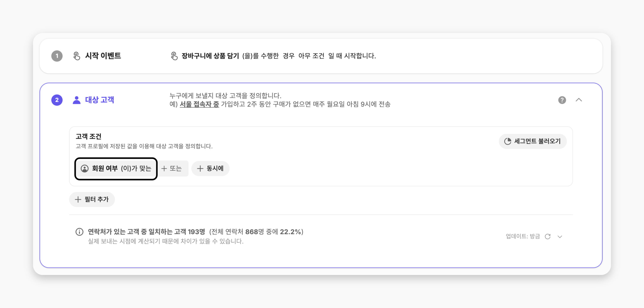Refresh the matching customer count
644x308 pixels.
tap(547, 237)
